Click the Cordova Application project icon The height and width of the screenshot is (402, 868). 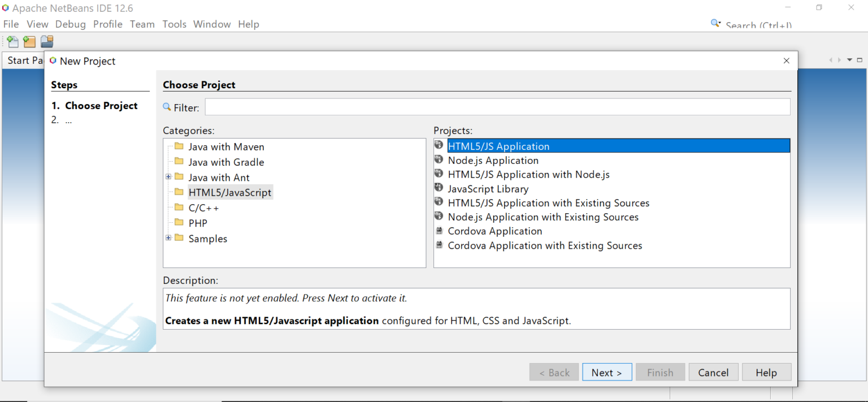coord(439,230)
